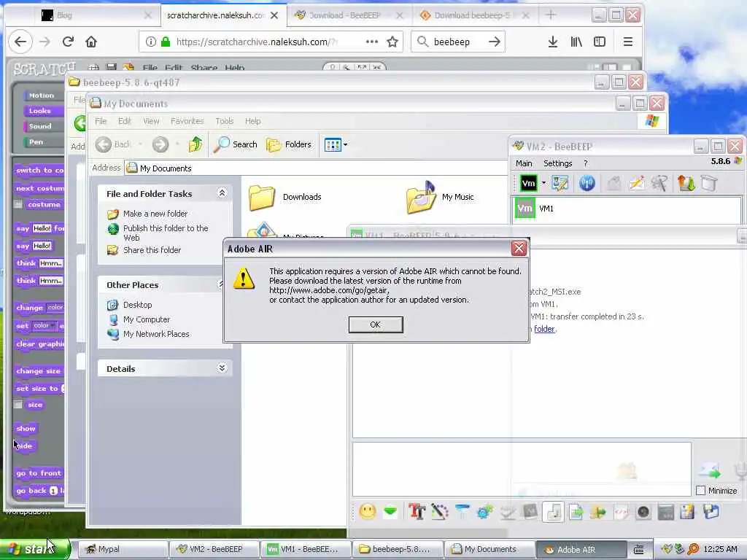Screen dimensions: 747x560
Task: Open the Firefox hamburger menu
Action: tap(627, 42)
